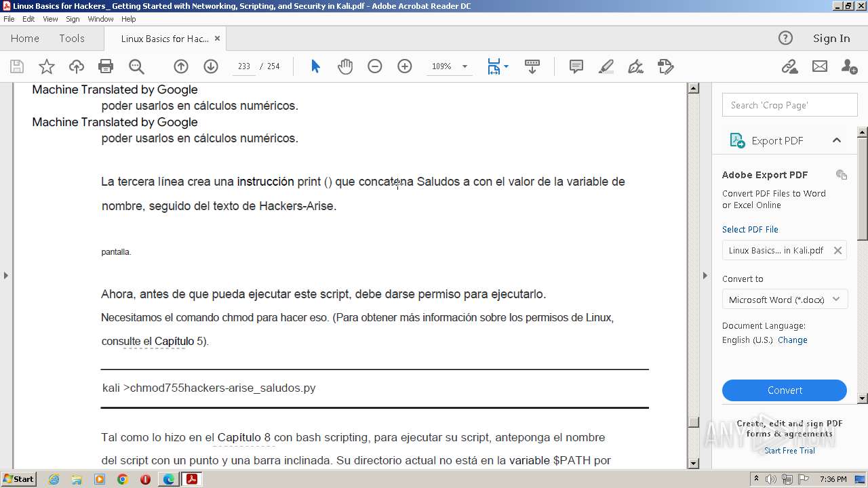Screen dimensions: 868x488
Task: Zoom in using the plus circle icon
Action: 405,66
